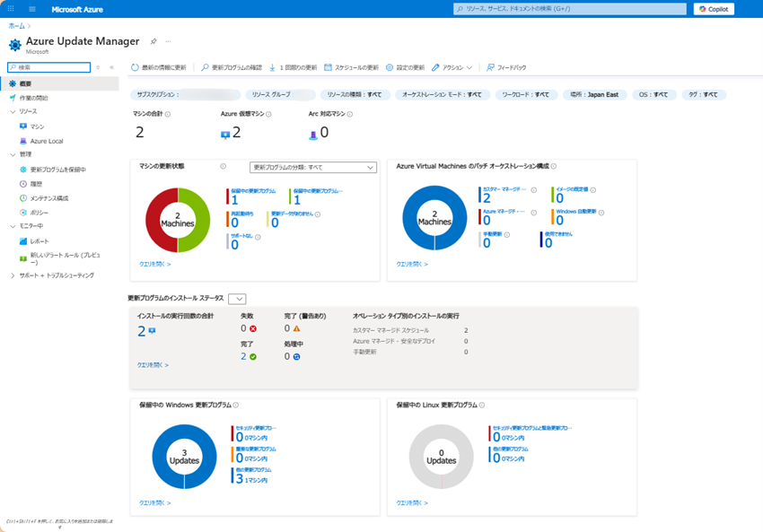Click the refresh (最新の情報に更新) icon
763x532 pixels.
coord(135,67)
